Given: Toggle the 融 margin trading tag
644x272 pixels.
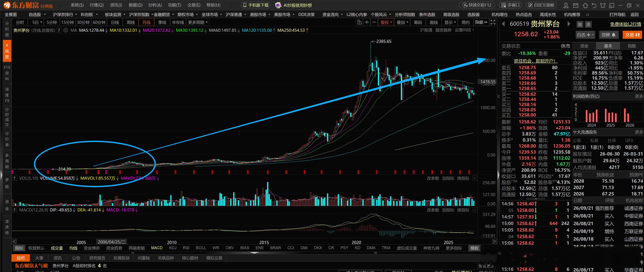Looking at the screenshot, I should point(580,24).
